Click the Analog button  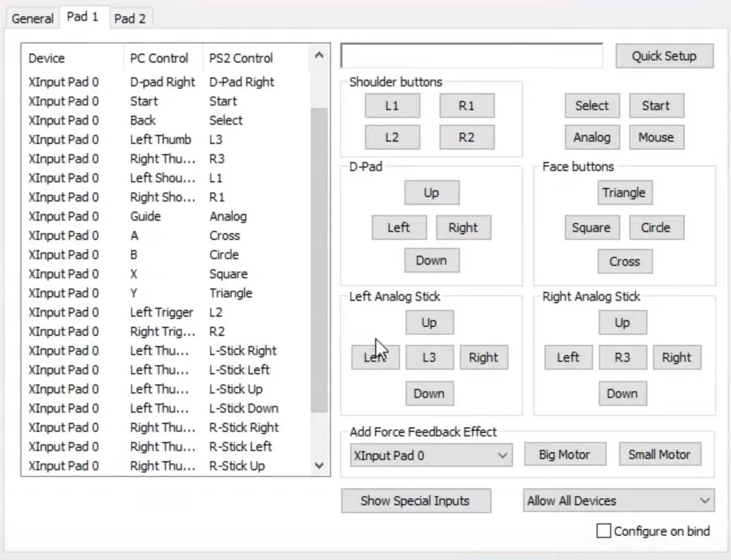[x=592, y=137]
